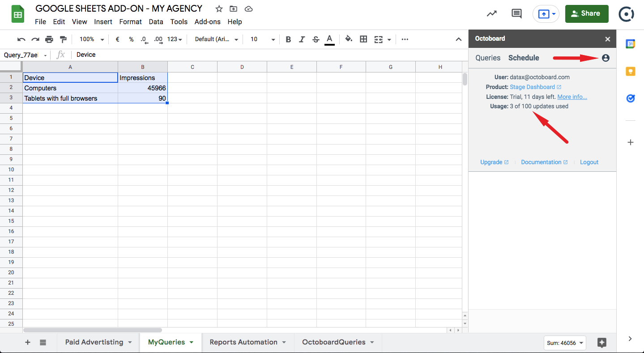
Task: Open the activity dashboard icon
Action: point(492,13)
